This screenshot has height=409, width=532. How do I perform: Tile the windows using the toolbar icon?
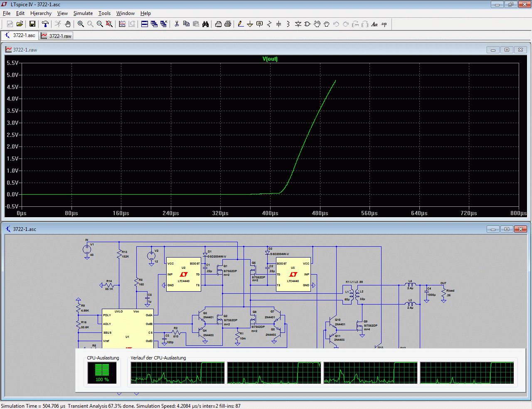[x=145, y=24]
